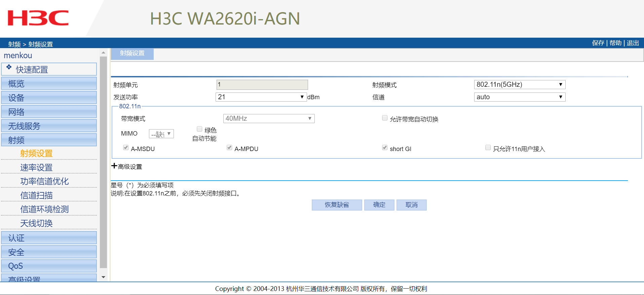644x295 pixels.
Task: Toggle the A-MSDU checkbox
Action: point(126,147)
